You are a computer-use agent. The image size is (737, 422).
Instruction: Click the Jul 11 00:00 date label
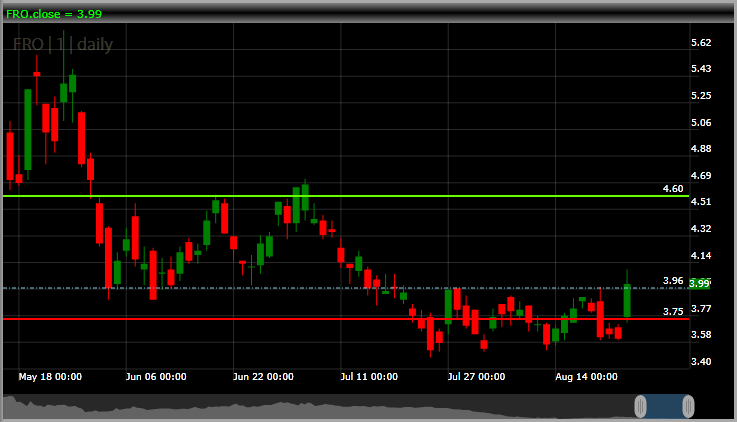tap(367, 377)
